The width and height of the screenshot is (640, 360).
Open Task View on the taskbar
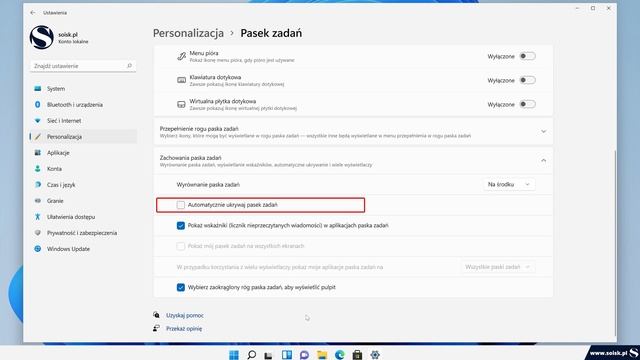[268, 355]
